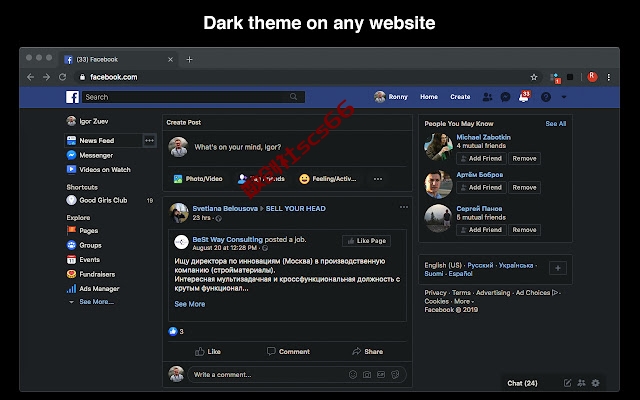Click the Facebook logo in the blue header
Screen dimensions: 640x400
72,97
